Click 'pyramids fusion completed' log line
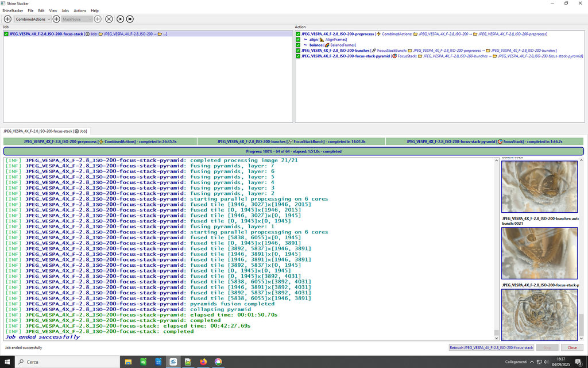 tap(140, 304)
